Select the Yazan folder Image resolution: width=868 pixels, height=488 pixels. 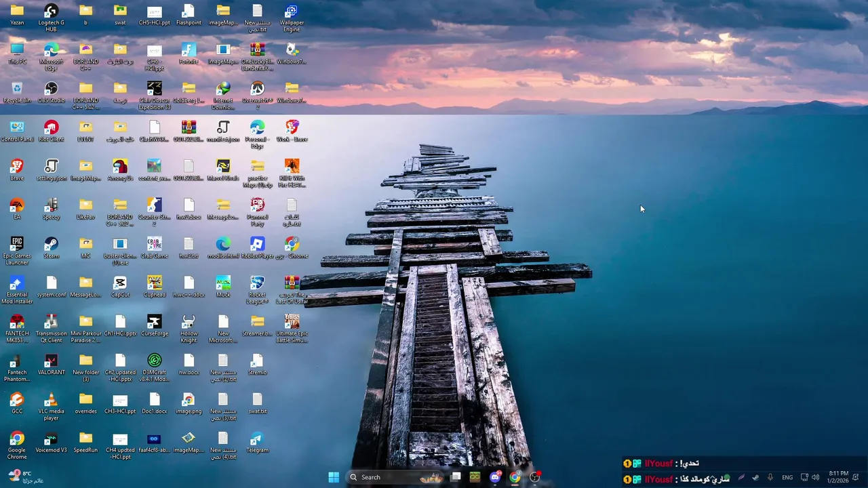tap(17, 14)
